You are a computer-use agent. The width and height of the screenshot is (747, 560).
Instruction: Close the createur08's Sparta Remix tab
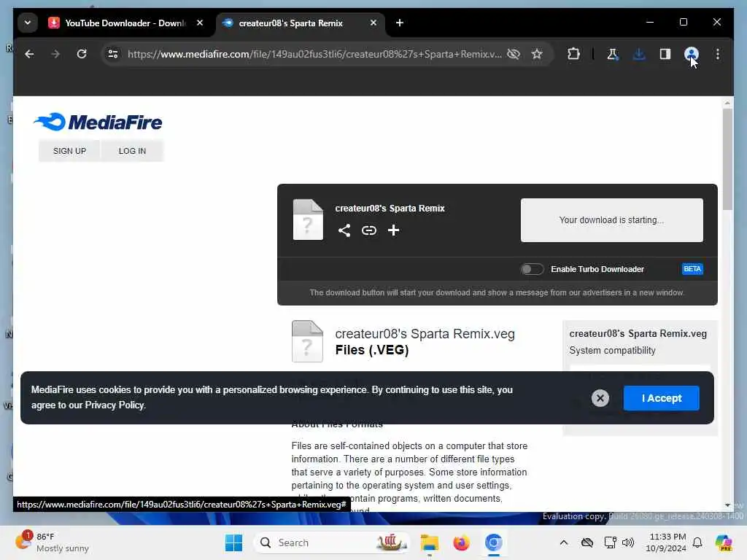(373, 23)
